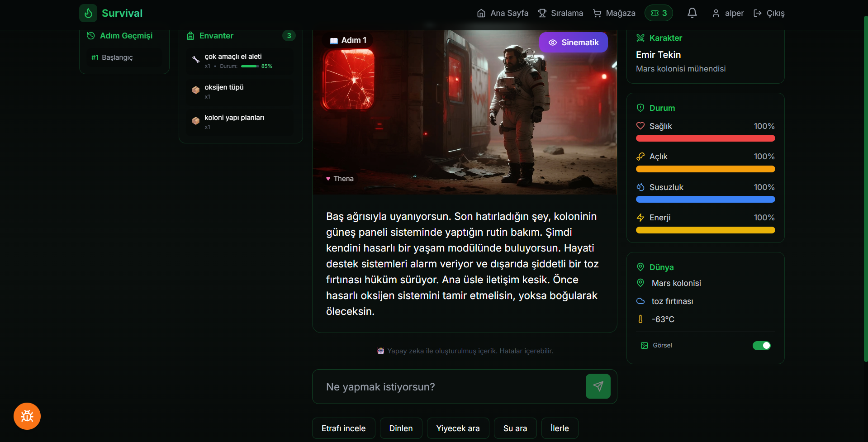
Task: Open the Mağaza store page
Action: coord(614,13)
